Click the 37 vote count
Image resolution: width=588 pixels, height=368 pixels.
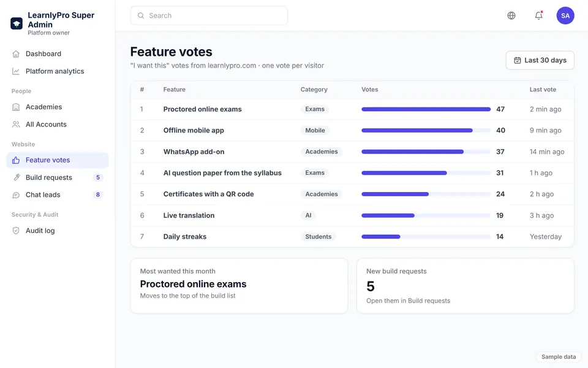point(500,151)
